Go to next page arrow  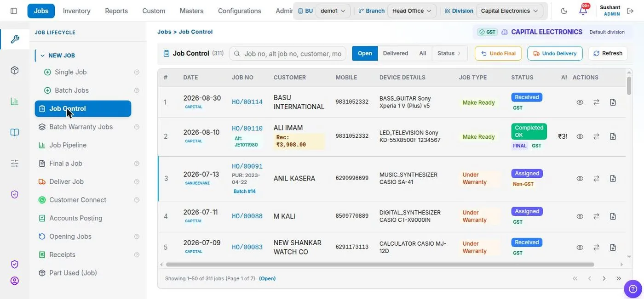604,278
